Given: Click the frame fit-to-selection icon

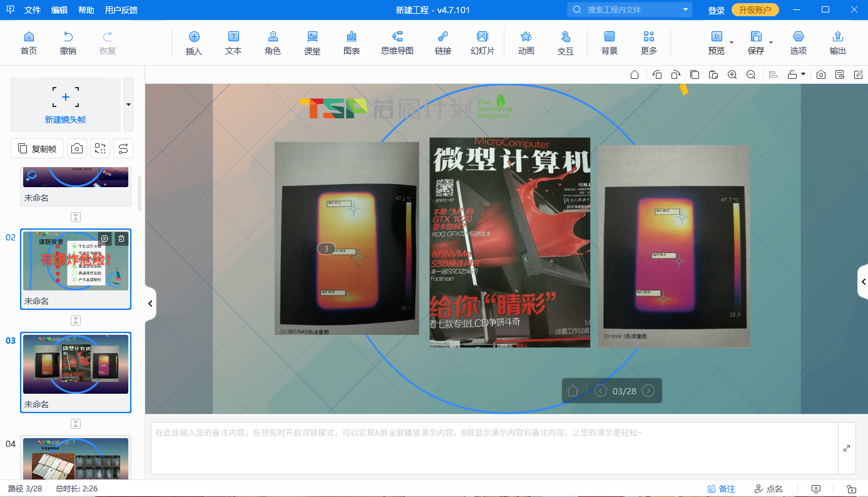Looking at the screenshot, I should pyautogui.click(x=100, y=148).
